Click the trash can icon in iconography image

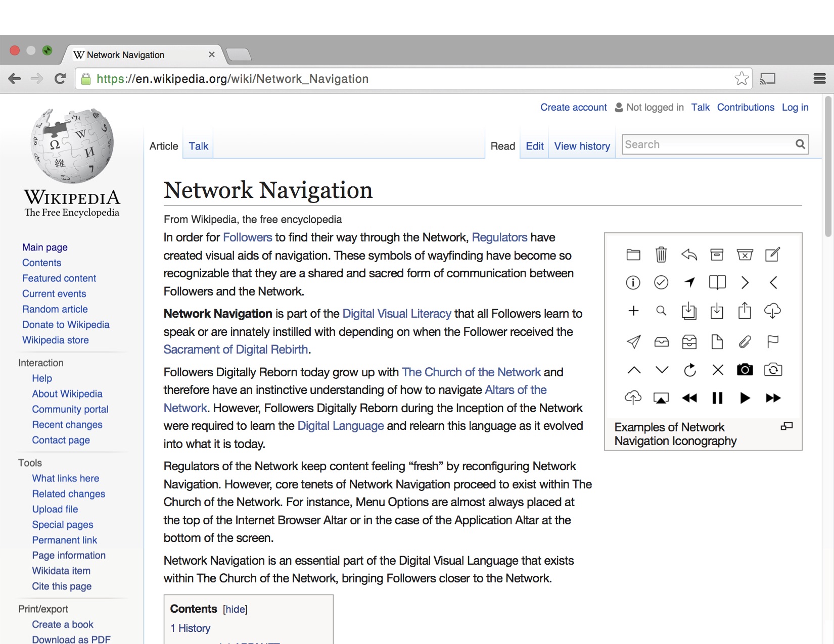661,255
